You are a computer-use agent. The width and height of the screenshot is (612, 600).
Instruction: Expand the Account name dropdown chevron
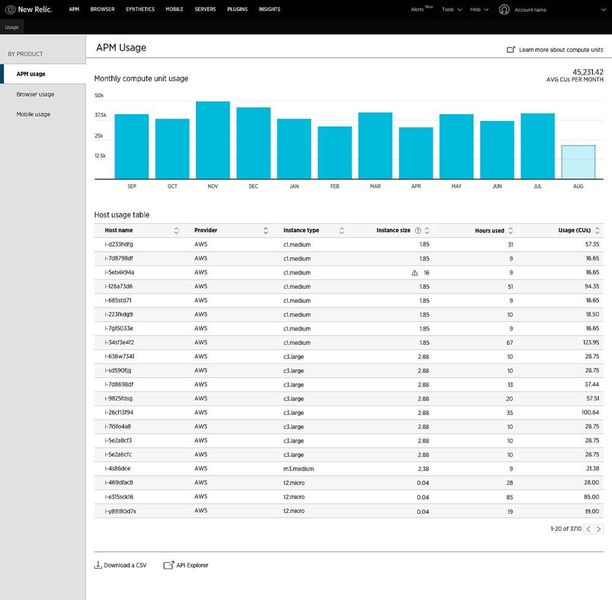click(603, 10)
